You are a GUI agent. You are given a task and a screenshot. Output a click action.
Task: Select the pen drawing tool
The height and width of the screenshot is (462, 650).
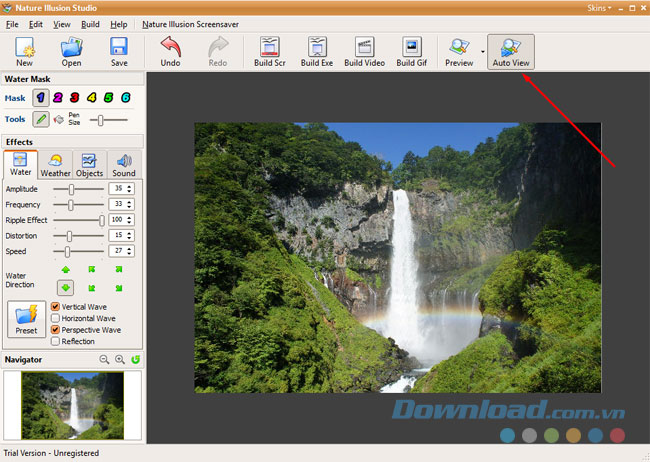tap(41, 120)
